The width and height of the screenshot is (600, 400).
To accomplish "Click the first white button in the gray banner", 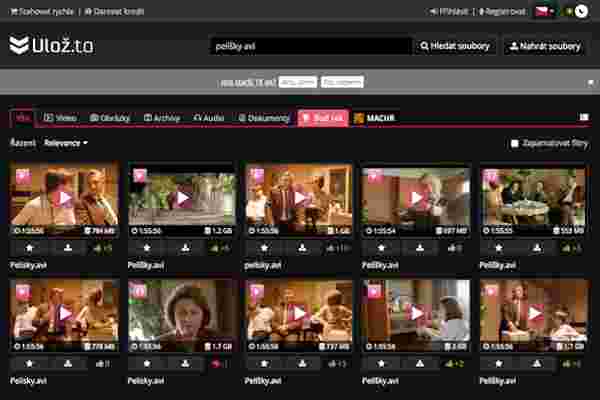I will click(298, 82).
